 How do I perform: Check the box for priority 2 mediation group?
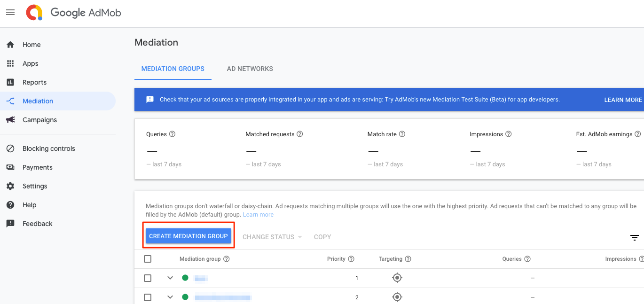tap(148, 297)
